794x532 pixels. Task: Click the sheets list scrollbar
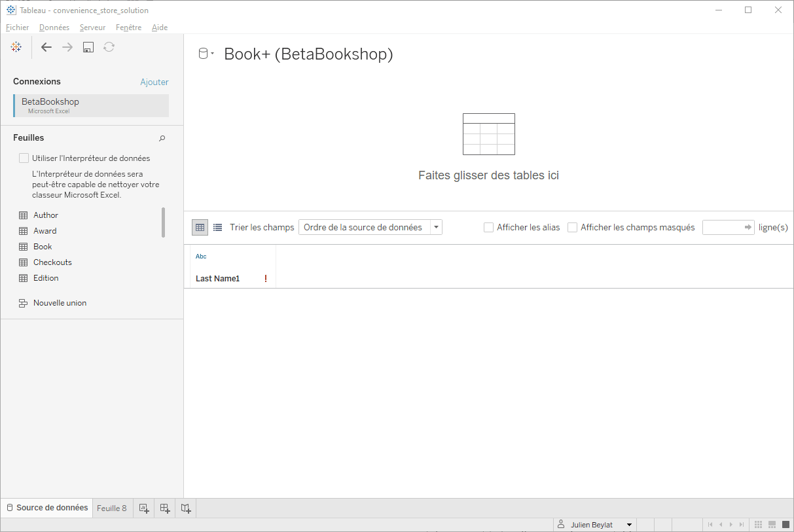coord(164,222)
